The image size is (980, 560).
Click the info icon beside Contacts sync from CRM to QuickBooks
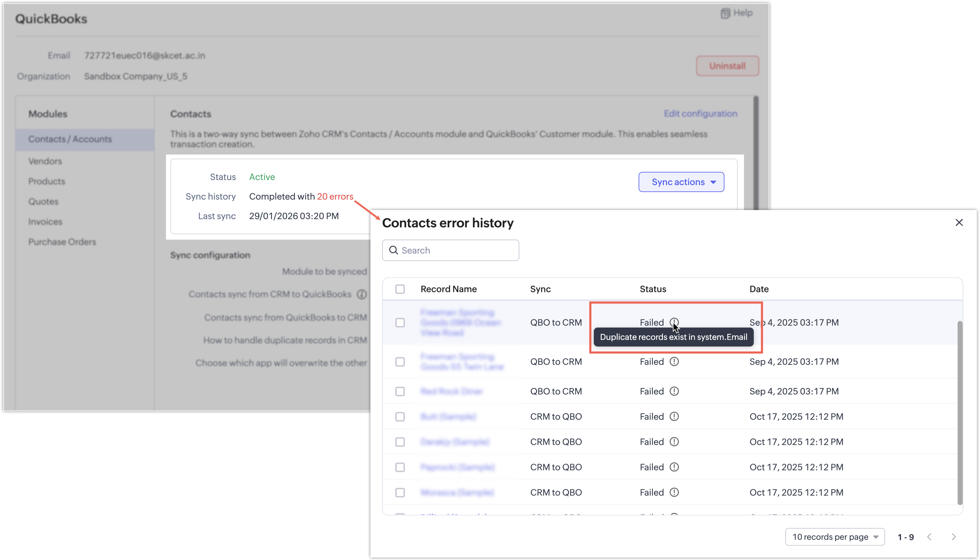[x=361, y=294]
